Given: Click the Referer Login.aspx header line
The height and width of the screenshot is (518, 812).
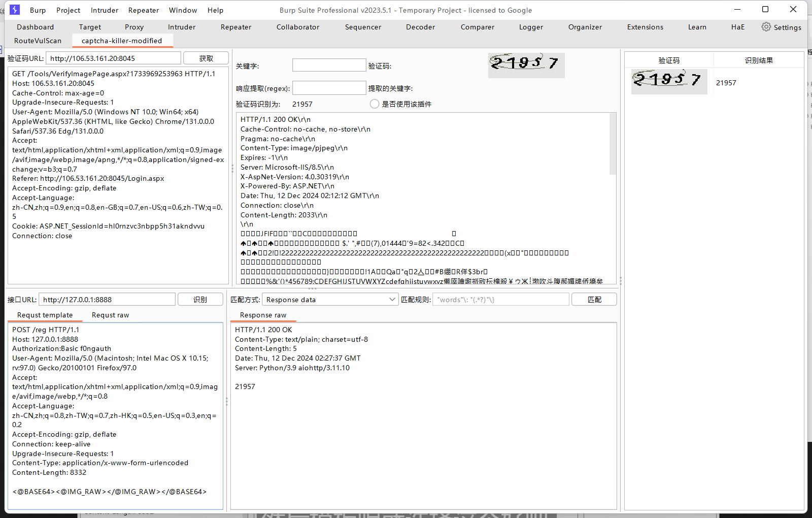Looking at the screenshot, I should (x=88, y=178).
